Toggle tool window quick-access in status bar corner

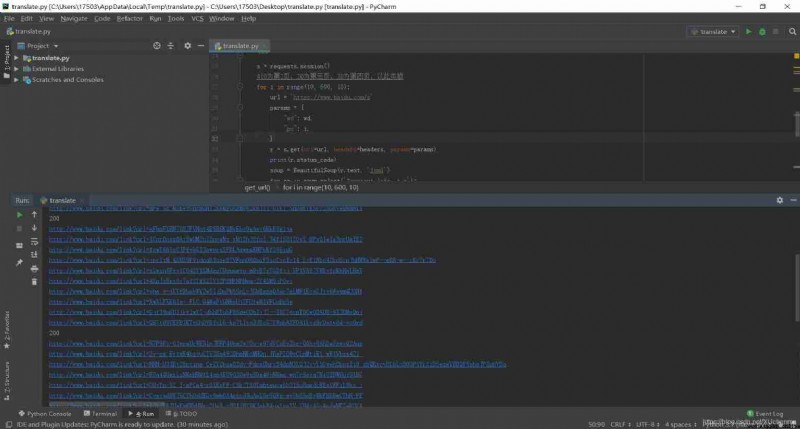pos(8,424)
